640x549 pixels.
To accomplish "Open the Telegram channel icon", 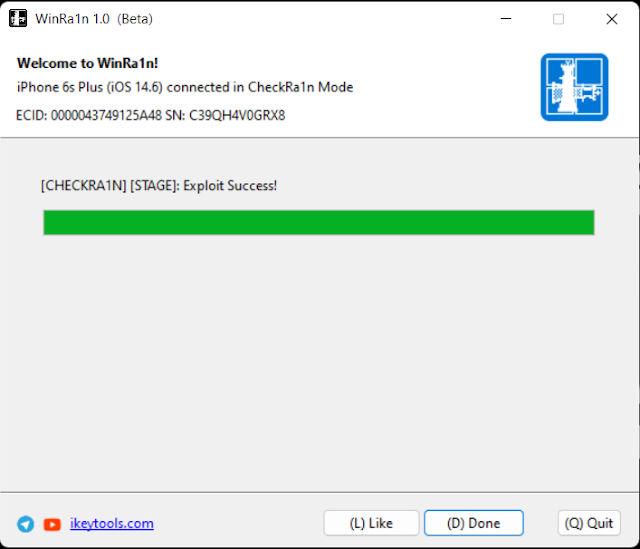I will coord(25,524).
